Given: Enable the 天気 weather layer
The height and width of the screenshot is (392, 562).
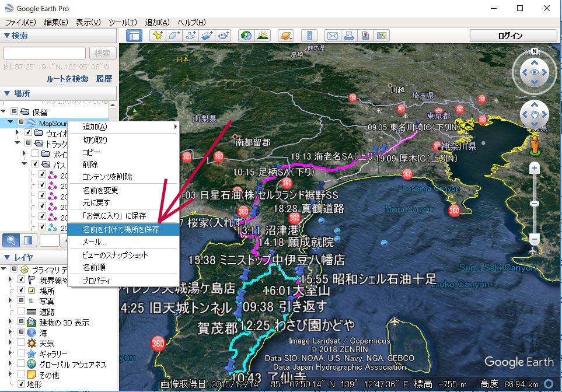Looking at the screenshot, I should (x=21, y=342).
